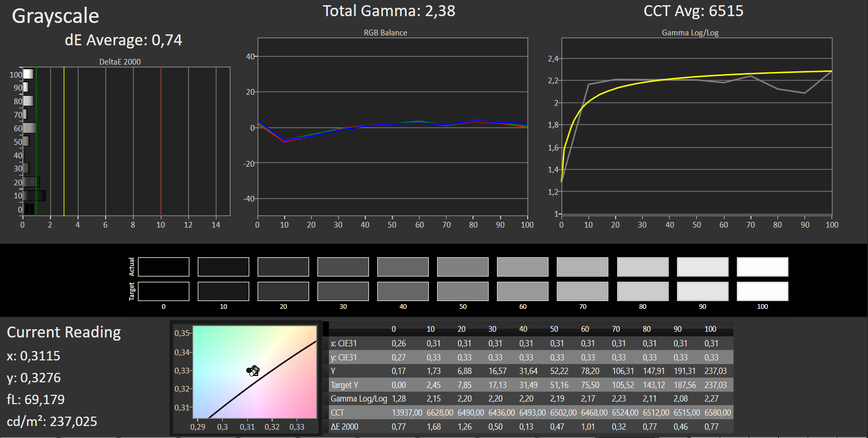Pick the Target swatch for level 50
Image resolution: width=868 pixels, height=438 pixels.
(x=463, y=291)
